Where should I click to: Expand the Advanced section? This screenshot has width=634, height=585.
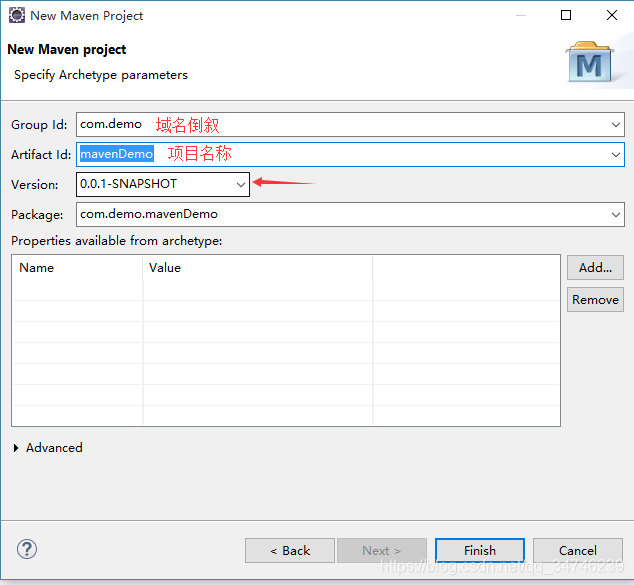[16, 448]
